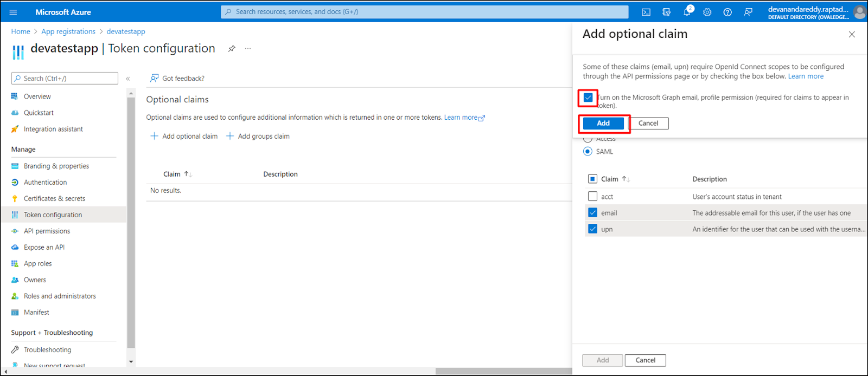Open portal settings gear icon
Screen dimensions: 868x376
707,12
